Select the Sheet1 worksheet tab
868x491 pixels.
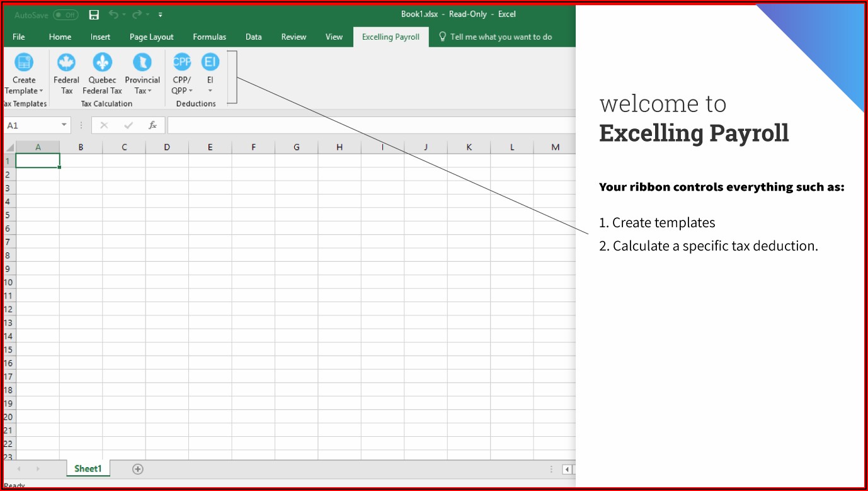point(88,469)
